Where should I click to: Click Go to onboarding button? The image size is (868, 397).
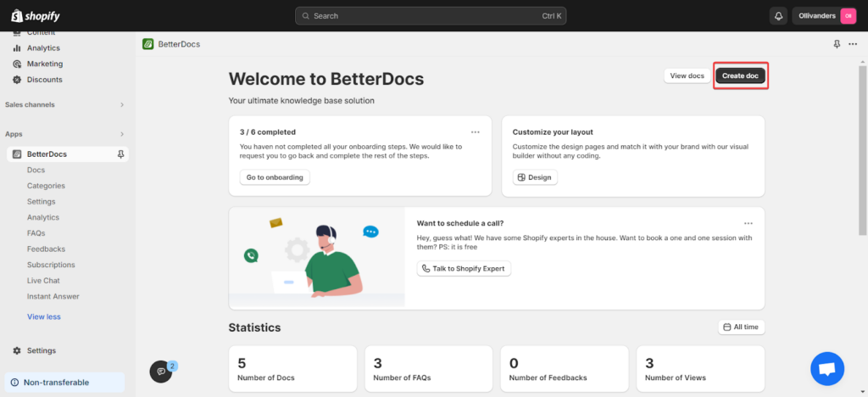[275, 178]
